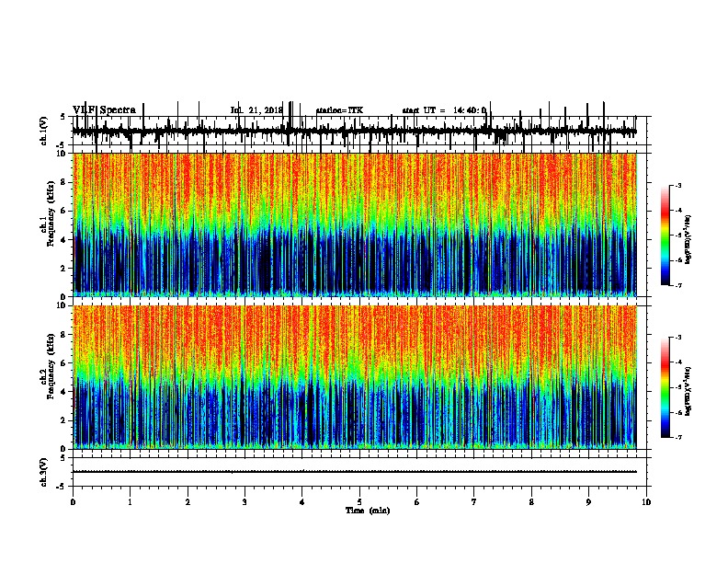Click the "9" tick on time axis

pos(588,501)
